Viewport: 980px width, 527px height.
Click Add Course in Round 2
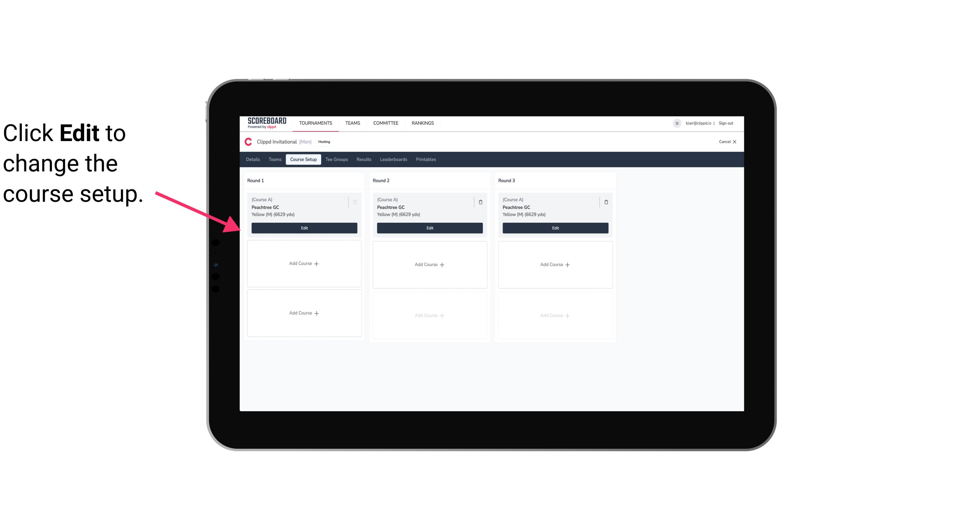click(429, 264)
